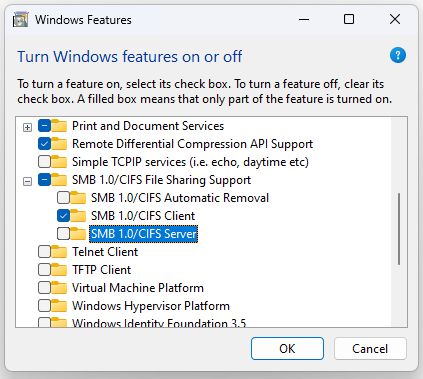Click folder icon beside Remote Differential Compression API Support
423x379 pixels.
[59, 144]
